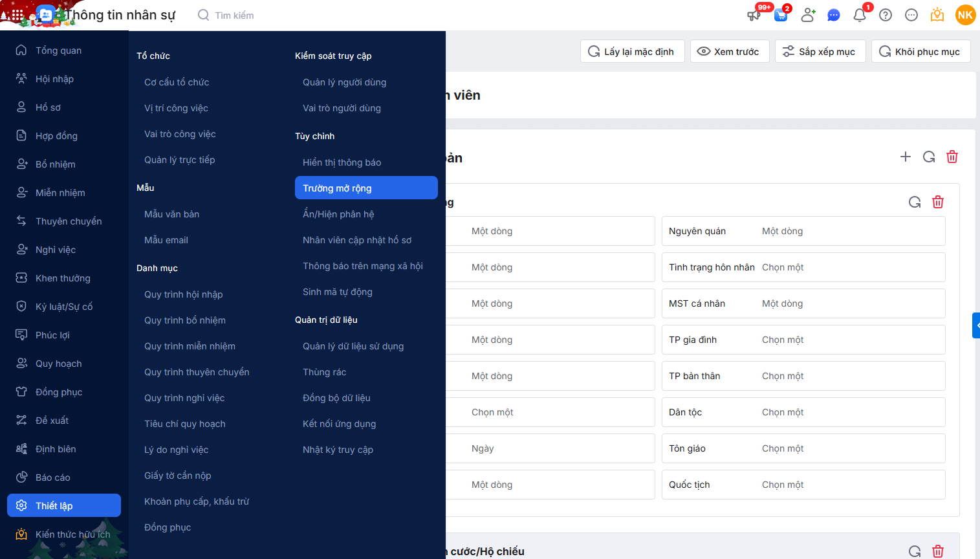
Task: Open the notifications bell icon
Action: pos(860,15)
